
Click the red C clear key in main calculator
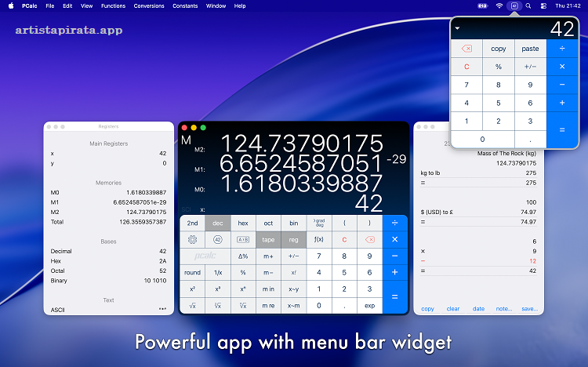(344, 239)
